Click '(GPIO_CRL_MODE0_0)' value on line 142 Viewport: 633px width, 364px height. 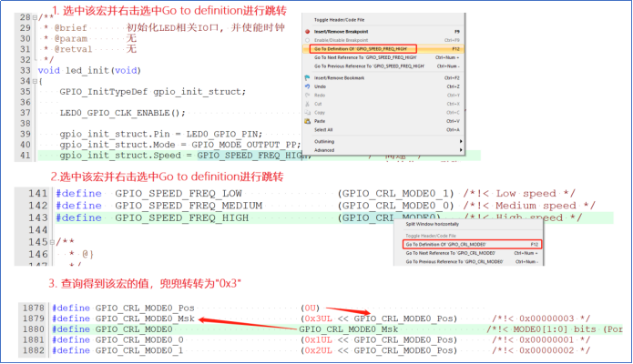pos(395,206)
